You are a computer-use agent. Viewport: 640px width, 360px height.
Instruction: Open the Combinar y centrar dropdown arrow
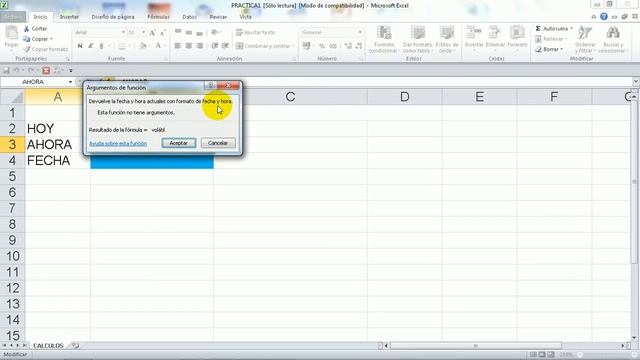(293, 46)
